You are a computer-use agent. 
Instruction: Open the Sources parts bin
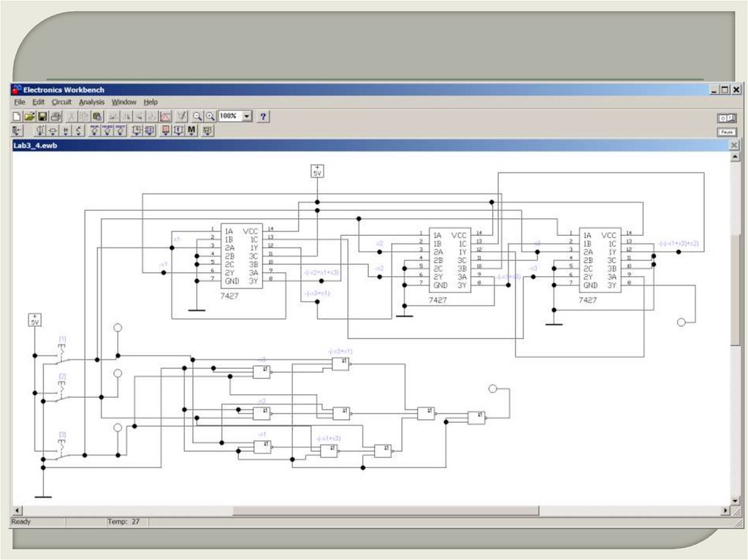point(41,130)
